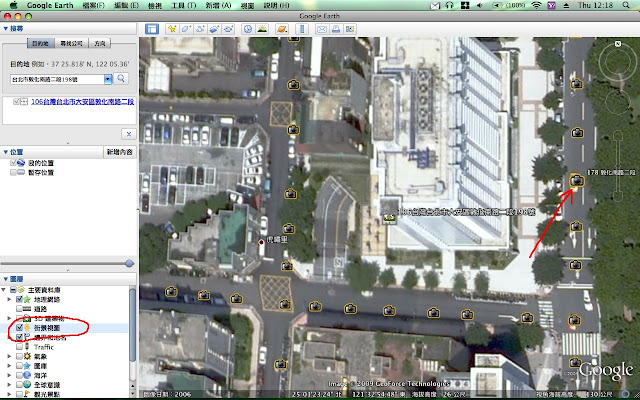The image size is (640, 400).
Task: Start search with the magnifier button
Action: (121, 78)
